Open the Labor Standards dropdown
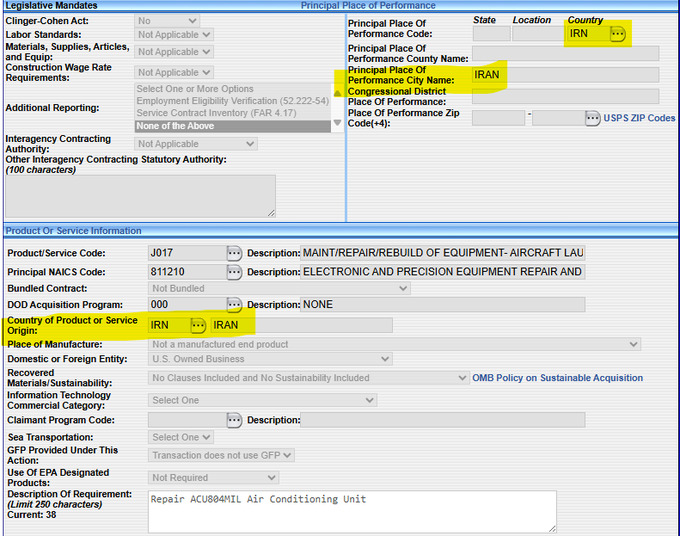 point(174,35)
